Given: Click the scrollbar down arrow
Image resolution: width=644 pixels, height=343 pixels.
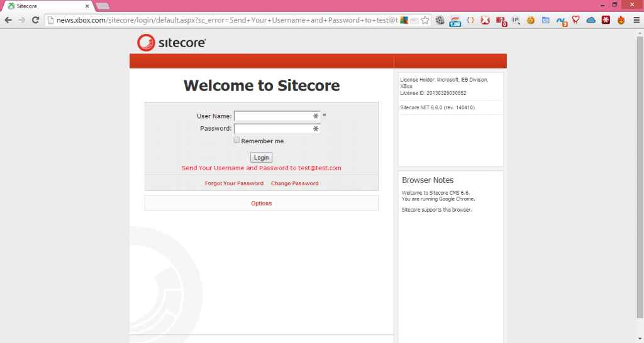Looking at the screenshot, I should click(640, 339).
